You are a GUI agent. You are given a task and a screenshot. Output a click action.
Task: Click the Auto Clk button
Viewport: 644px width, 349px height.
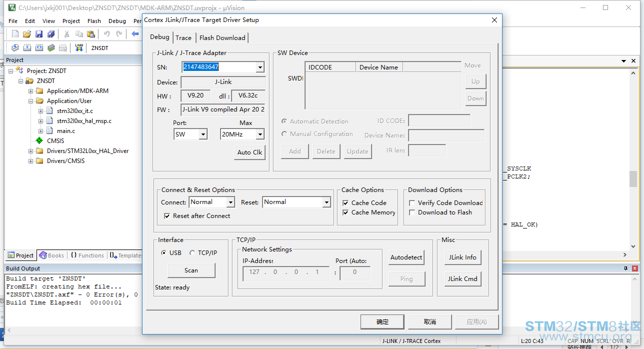coord(250,152)
